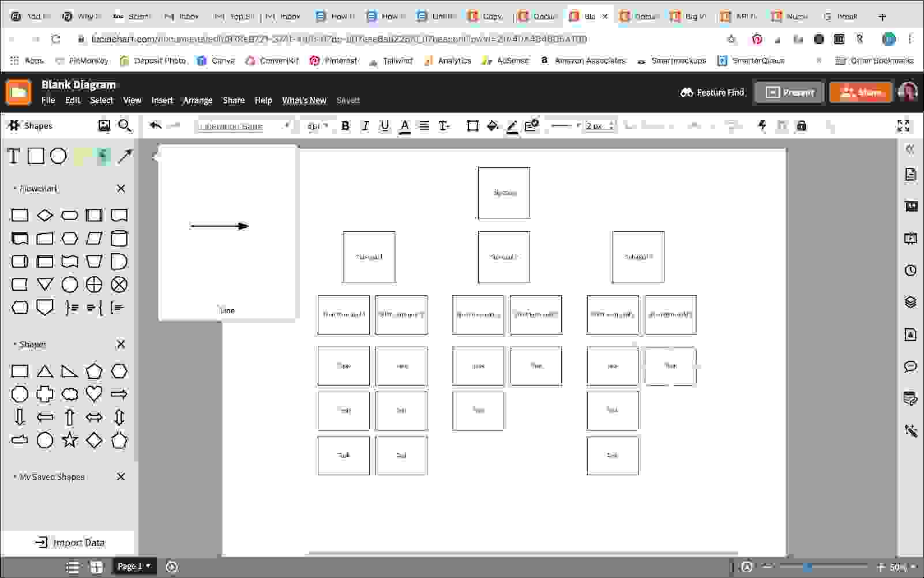Click the undo arrow in toolbar

[x=155, y=126]
